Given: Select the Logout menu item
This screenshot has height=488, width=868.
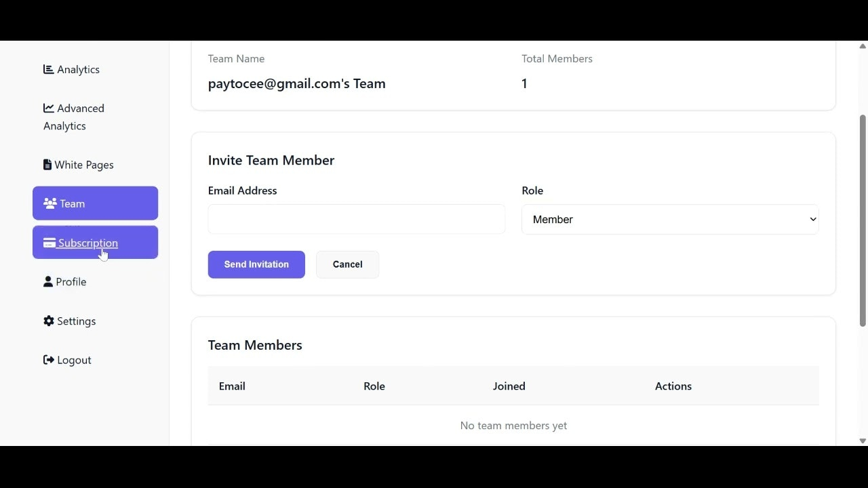Looking at the screenshot, I should pos(74,360).
